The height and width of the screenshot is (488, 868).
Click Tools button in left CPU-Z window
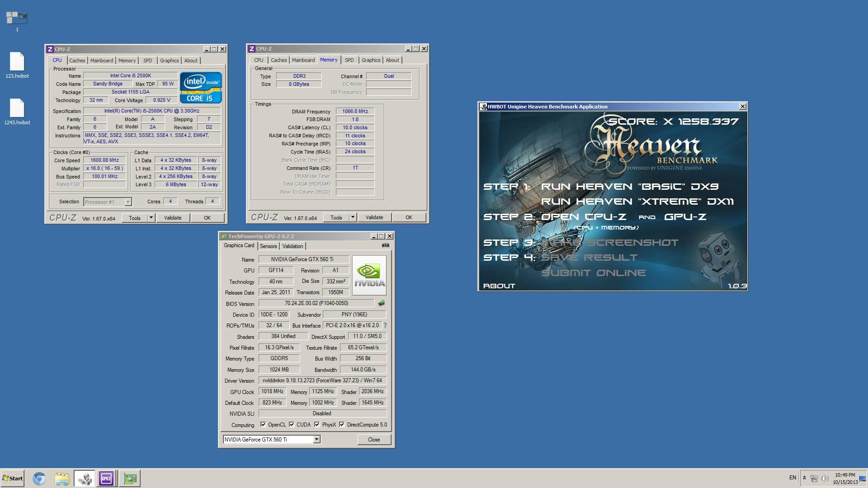point(135,218)
